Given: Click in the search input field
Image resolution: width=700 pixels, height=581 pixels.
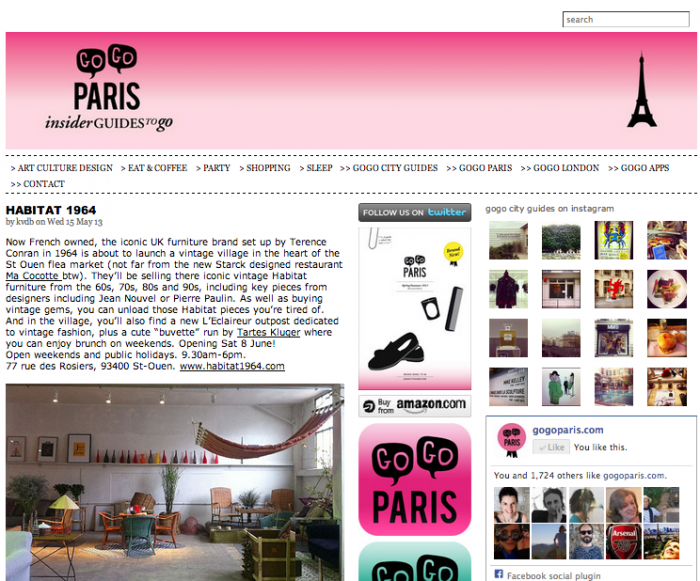Looking at the screenshot, I should [626, 19].
